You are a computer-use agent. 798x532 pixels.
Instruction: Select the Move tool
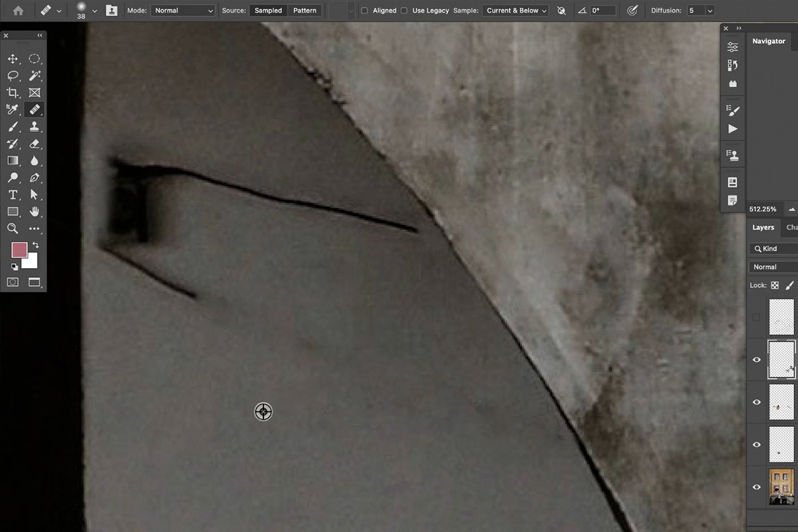point(13,59)
